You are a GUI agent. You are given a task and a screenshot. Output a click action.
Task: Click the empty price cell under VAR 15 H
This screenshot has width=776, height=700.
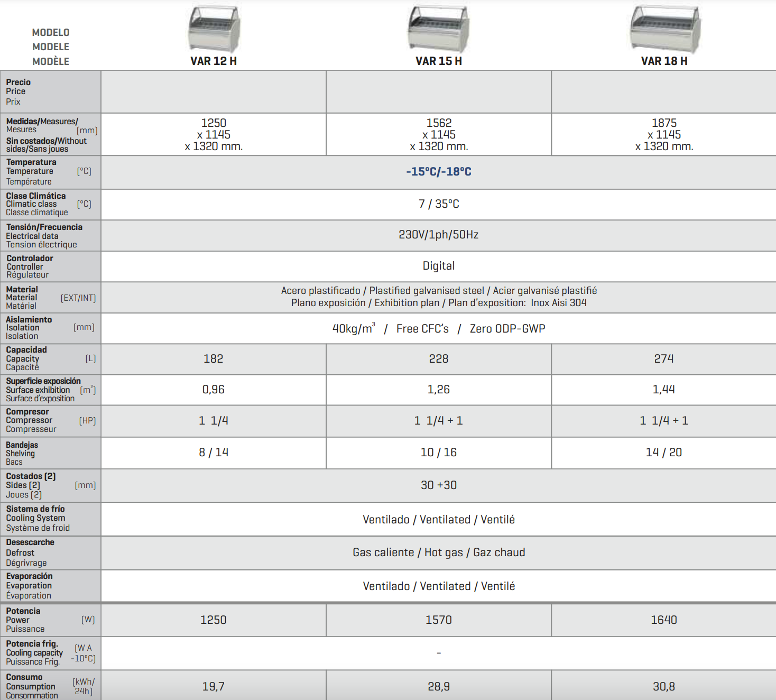439,91
